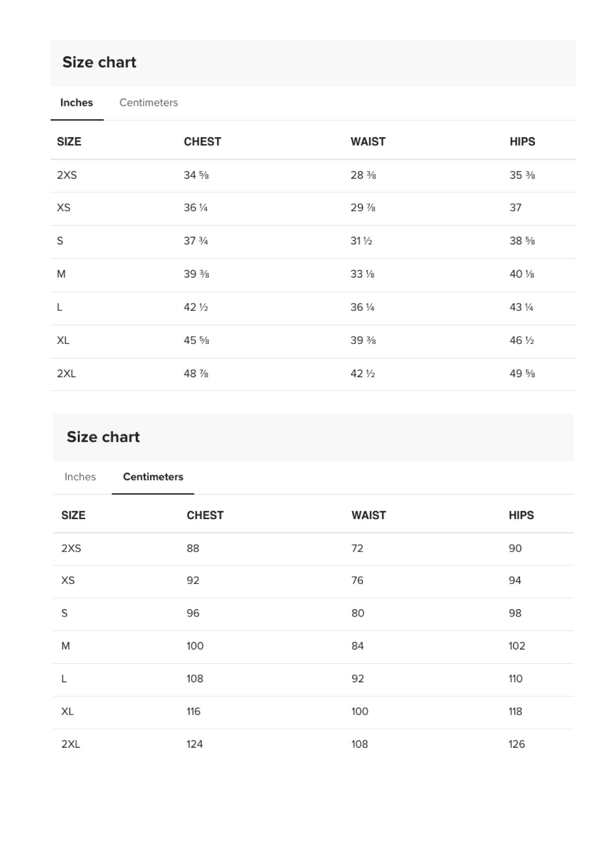Click the WAIST header in the inches table
Viewport: 614px width, 868px height.
(x=367, y=142)
